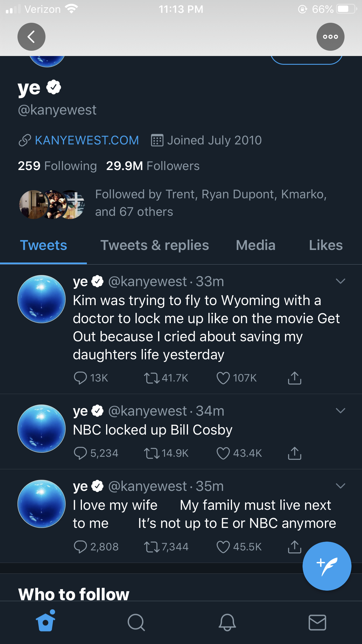Tap the blue globe avatar on first tweet
Image resolution: width=362 pixels, height=644 pixels.
pos(42,299)
